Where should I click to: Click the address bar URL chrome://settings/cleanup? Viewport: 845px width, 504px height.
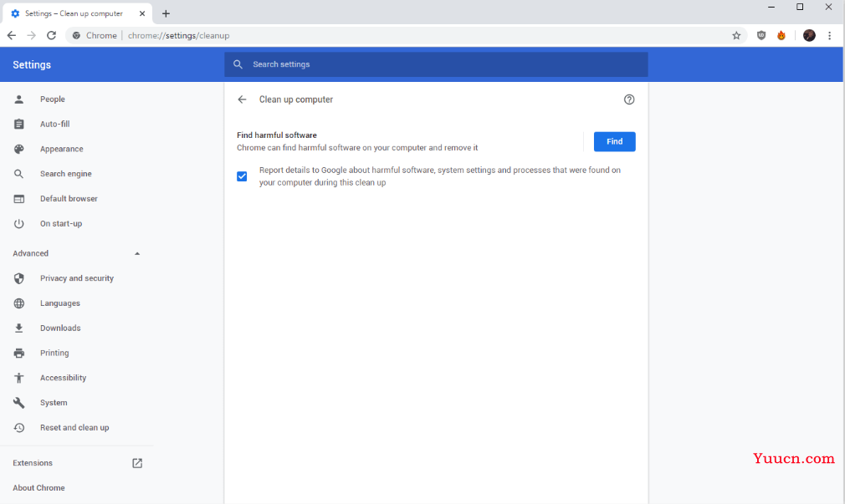179,36
